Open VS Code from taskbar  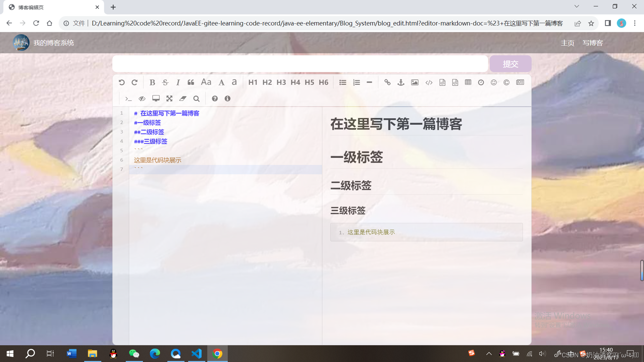pyautogui.click(x=197, y=354)
